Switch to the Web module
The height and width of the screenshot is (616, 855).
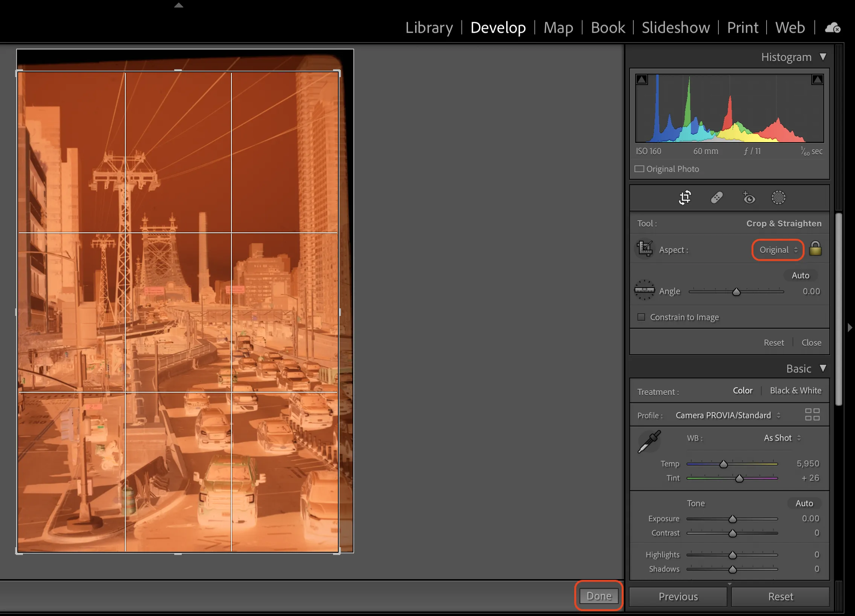point(790,27)
